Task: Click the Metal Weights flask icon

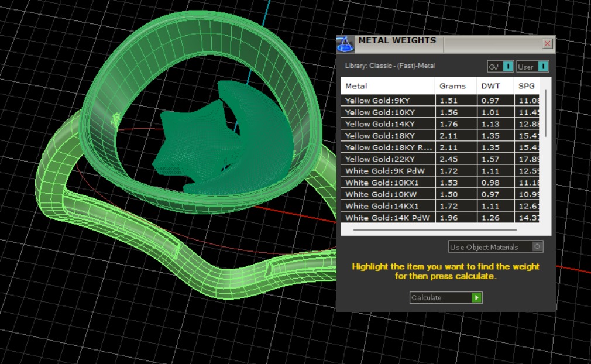Action: point(345,44)
